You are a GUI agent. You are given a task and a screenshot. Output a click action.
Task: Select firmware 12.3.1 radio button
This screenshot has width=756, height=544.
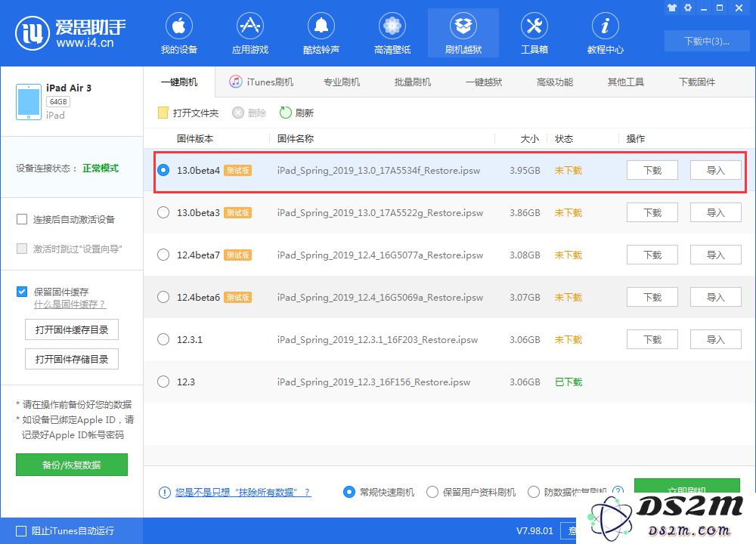coord(163,340)
